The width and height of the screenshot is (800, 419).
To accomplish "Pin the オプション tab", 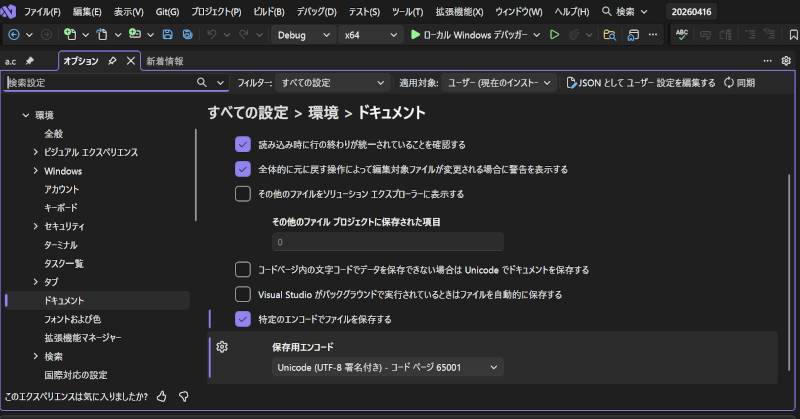I will [x=112, y=61].
